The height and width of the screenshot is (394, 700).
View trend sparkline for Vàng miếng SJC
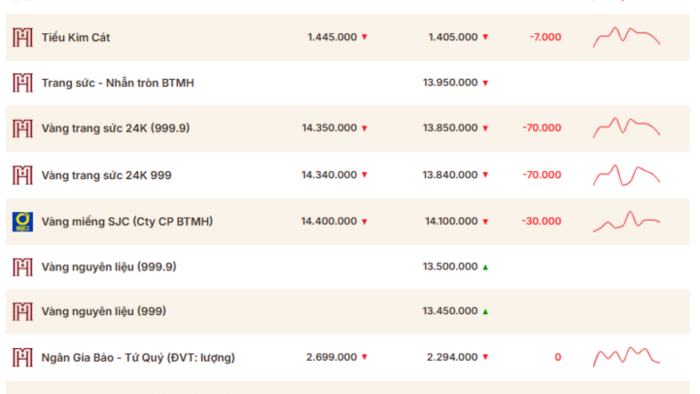click(626, 221)
